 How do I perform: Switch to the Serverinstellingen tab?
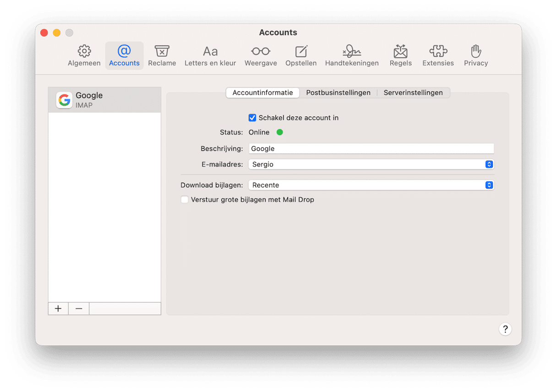(x=413, y=93)
